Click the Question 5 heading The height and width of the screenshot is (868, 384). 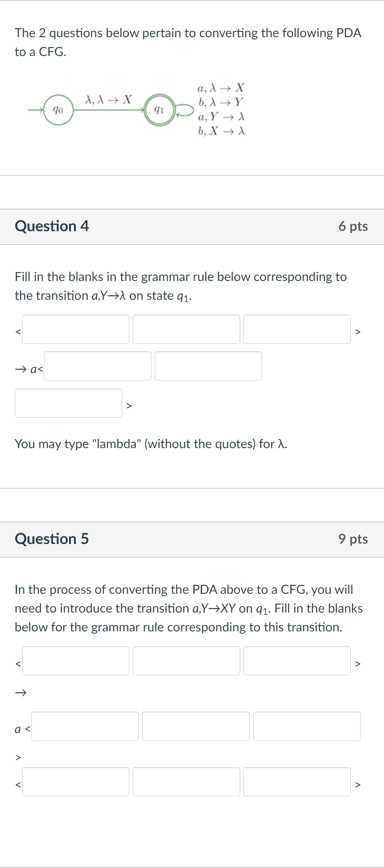[x=52, y=539]
